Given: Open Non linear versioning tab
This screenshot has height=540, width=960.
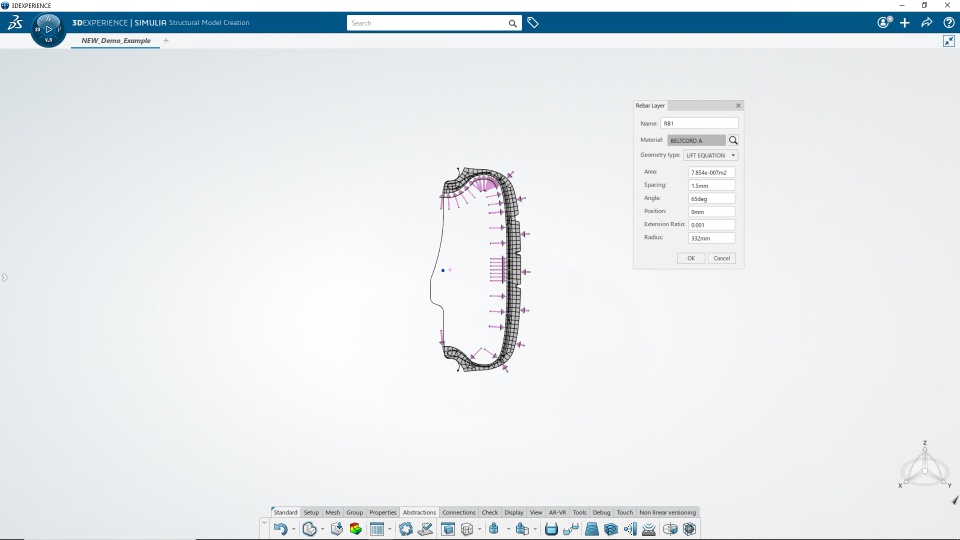Looking at the screenshot, I should coord(667,512).
